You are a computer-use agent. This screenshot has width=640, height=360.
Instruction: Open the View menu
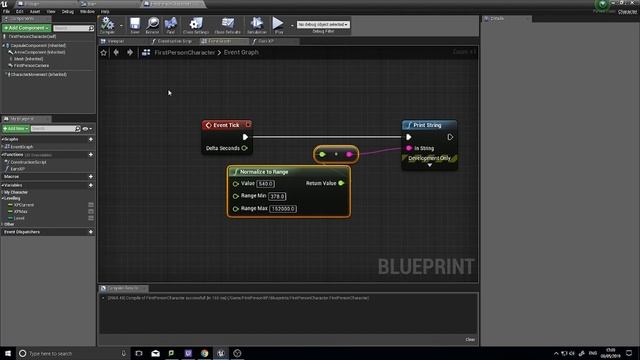coord(51,11)
